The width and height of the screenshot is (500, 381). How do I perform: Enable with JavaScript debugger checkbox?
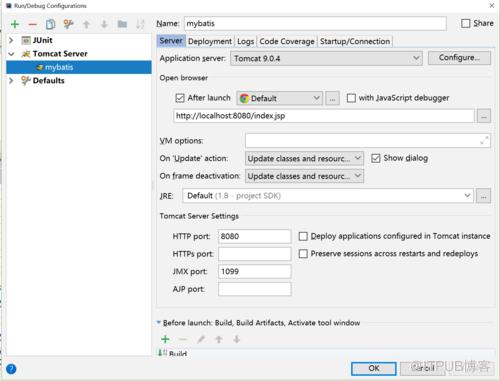click(351, 98)
